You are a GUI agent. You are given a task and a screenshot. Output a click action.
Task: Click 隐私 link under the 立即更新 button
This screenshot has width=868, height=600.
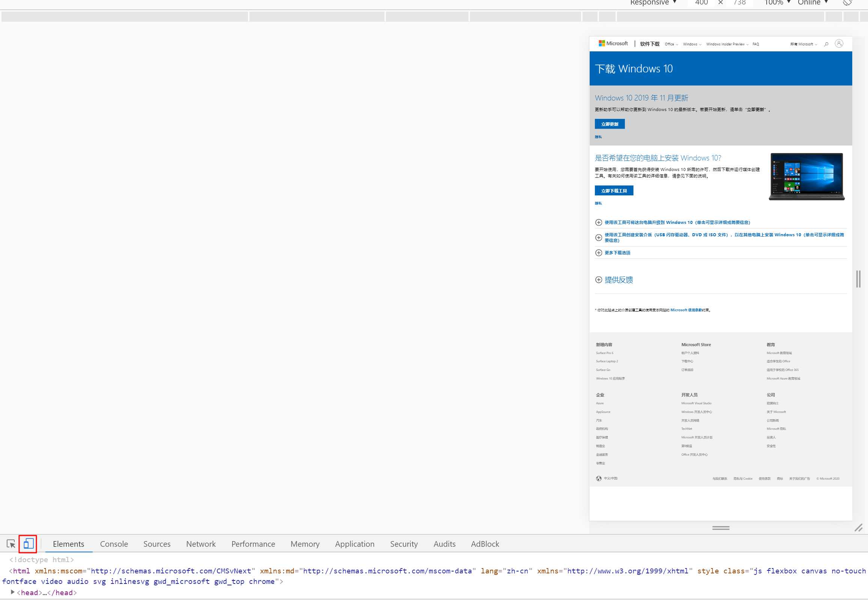[x=598, y=137]
